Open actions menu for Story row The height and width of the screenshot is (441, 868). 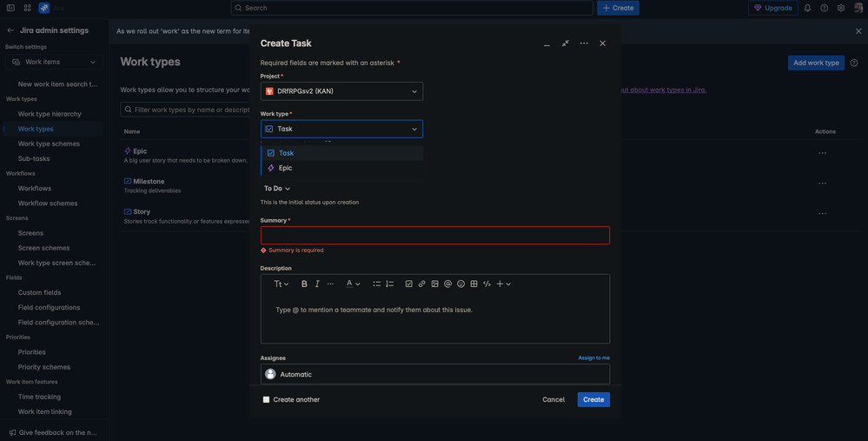click(823, 213)
